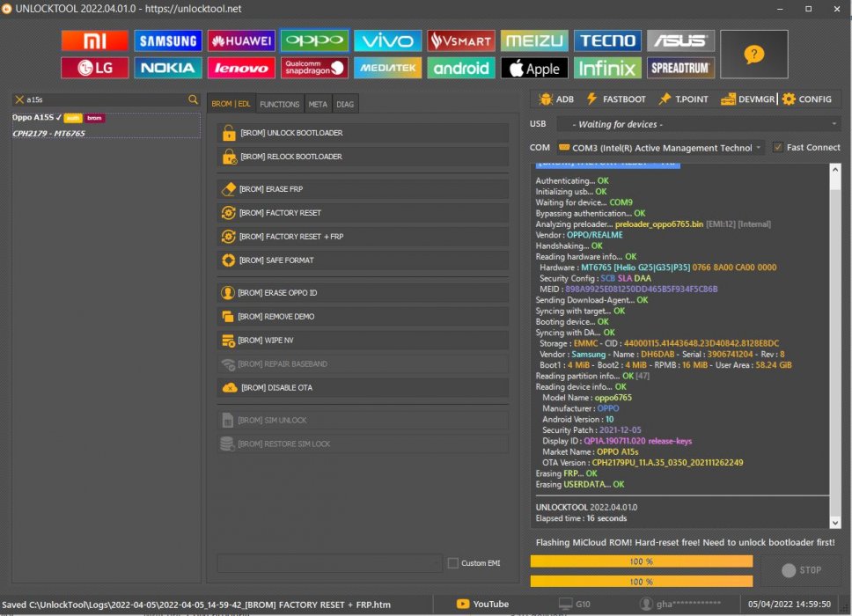Run [BROM] Factory Reset + FRP
Image resolution: width=852 pixels, height=616 pixels.
[363, 237]
